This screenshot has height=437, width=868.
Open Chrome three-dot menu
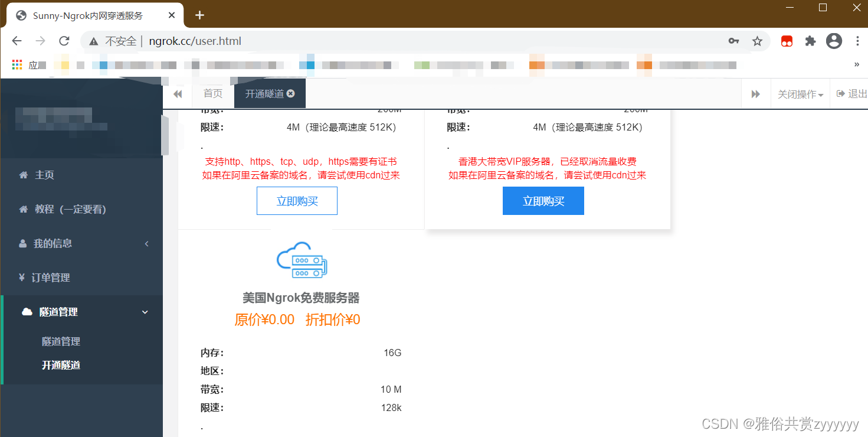[857, 41]
